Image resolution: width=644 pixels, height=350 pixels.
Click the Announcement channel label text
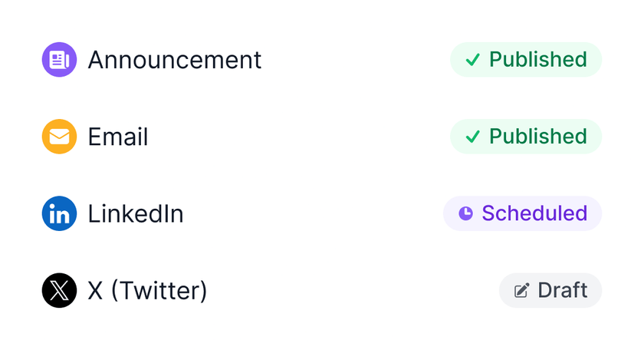click(175, 60)
